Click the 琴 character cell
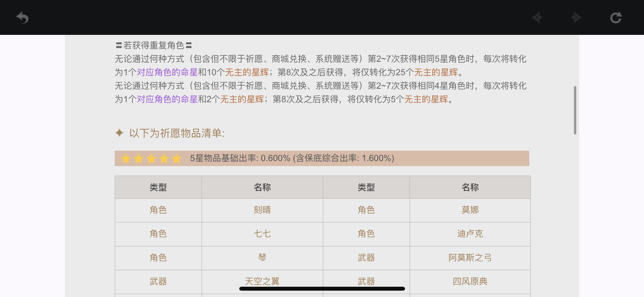Screen dimensions: 644x297 click(x=262, y=258)
